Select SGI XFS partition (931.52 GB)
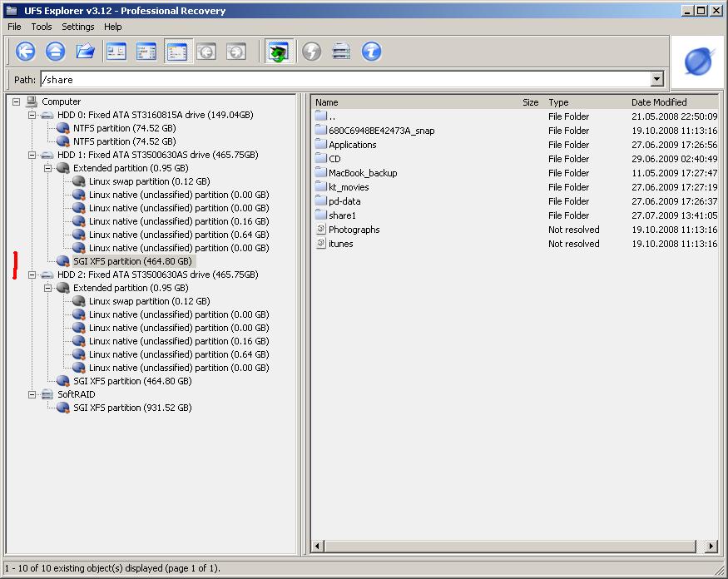This screenshot has width=728, height=579. (x=132, y=408)
